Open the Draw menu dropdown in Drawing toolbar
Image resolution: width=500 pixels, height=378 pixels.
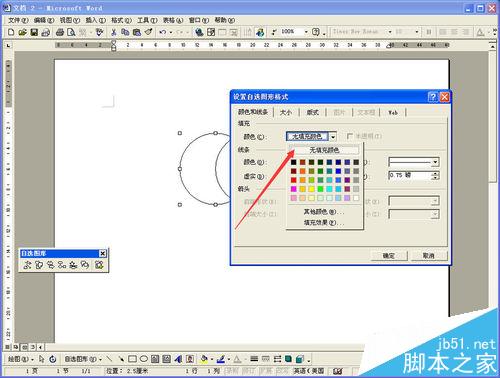[x=21, y=359]
